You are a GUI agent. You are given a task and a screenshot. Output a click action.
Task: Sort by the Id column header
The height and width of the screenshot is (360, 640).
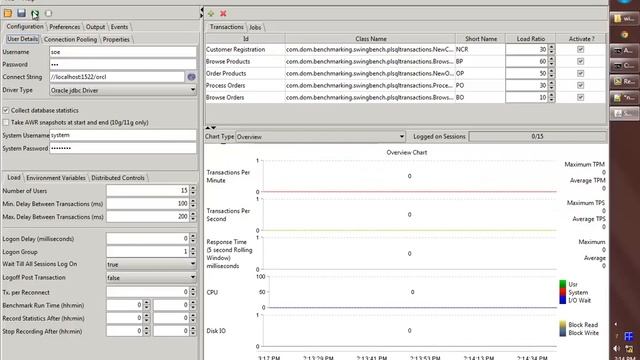(x=245, y=39)
